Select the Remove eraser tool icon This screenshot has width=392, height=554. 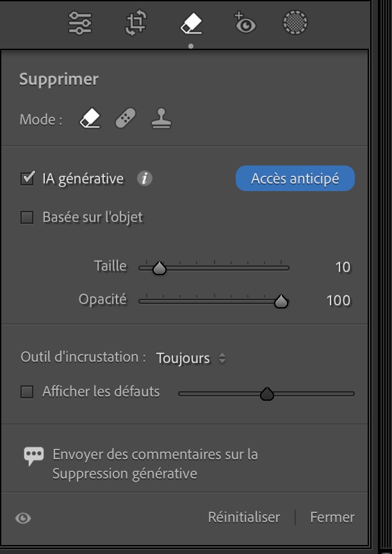click(x=191, y=24)
